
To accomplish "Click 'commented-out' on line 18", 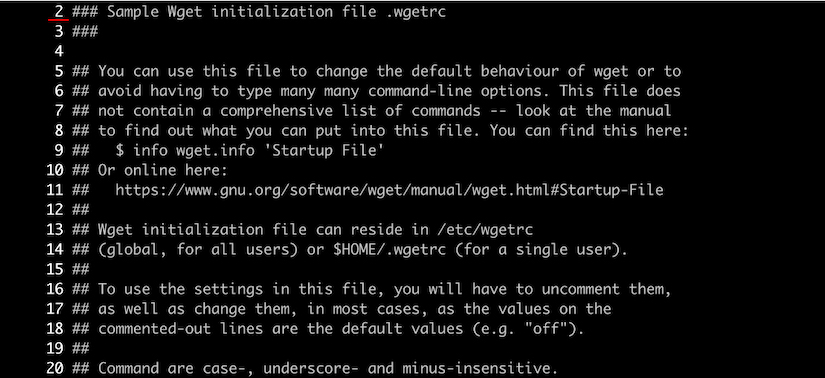I will click(x=154, y=329).
